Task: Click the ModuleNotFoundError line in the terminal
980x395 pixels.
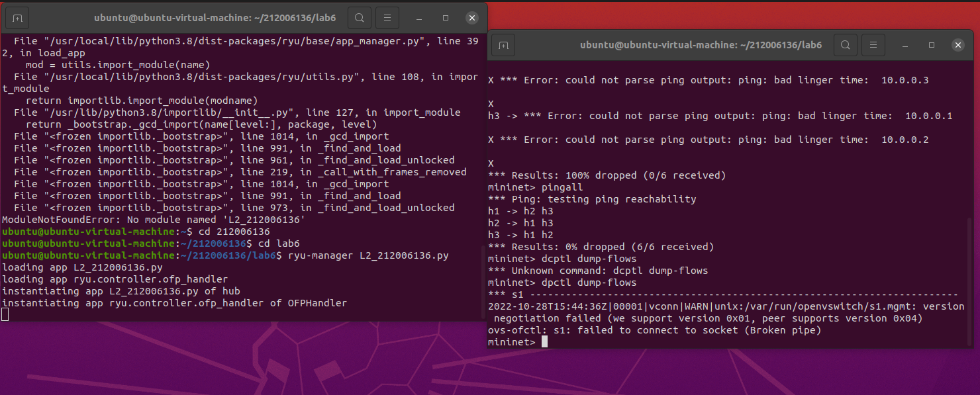Action: point(152,220)
